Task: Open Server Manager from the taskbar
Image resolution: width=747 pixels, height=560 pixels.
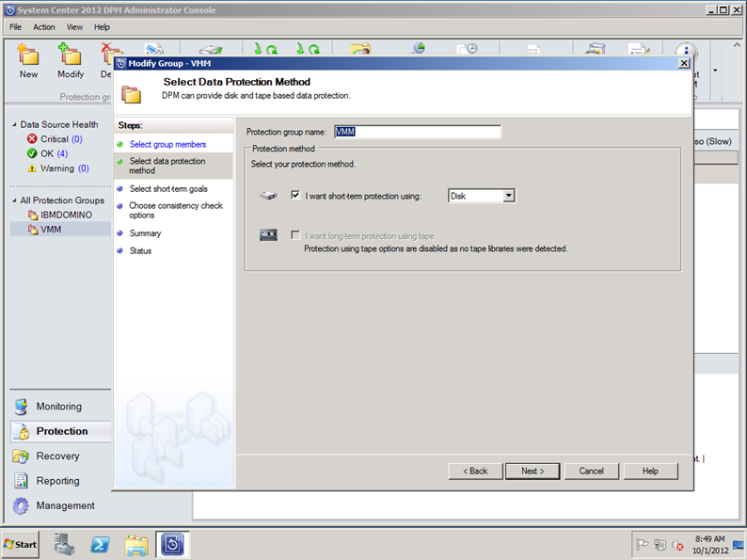Action: click(x=64, y=544)
